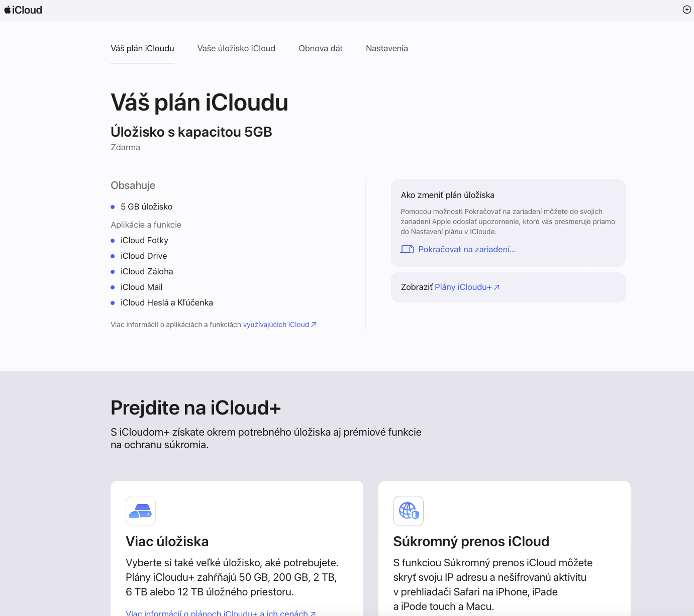Select the Váš plán iCloudu tab
The width and height of the screenshot is (694, 616).
(x=142, y=48)
